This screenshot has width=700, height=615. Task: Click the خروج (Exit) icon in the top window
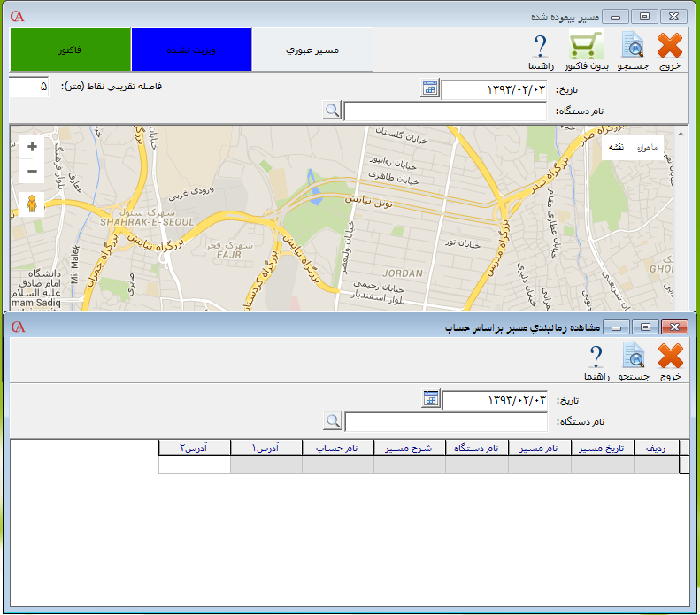[x=670, y=45]
